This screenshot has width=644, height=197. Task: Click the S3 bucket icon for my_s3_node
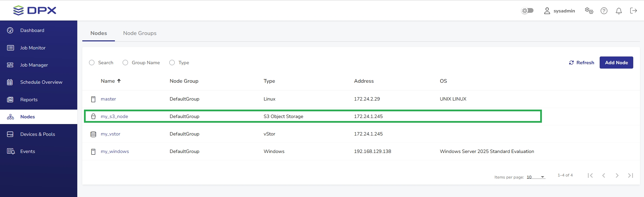point(93,116)
